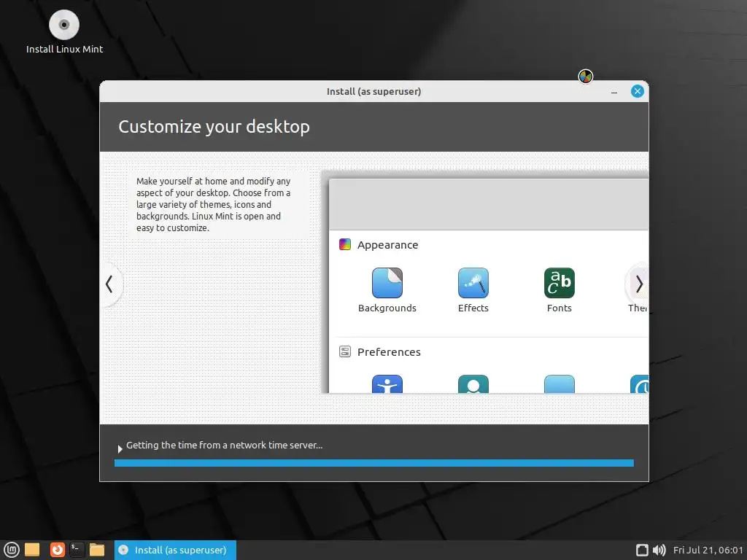The height and width of the screenshot is (560, 747).
Task: Select the Install (as superuser) taskbar entry
Action: [175, 550]
